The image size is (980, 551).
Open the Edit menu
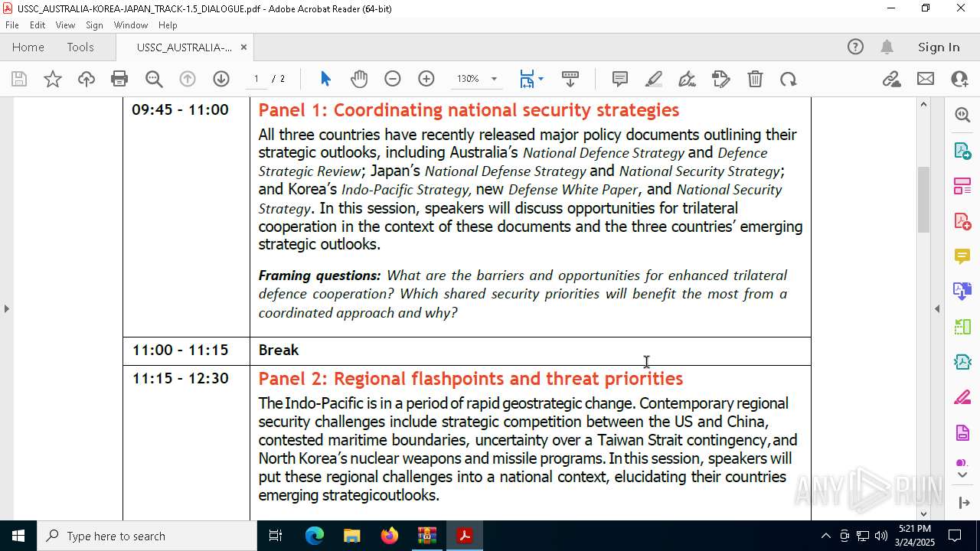(x=38, y=25)
